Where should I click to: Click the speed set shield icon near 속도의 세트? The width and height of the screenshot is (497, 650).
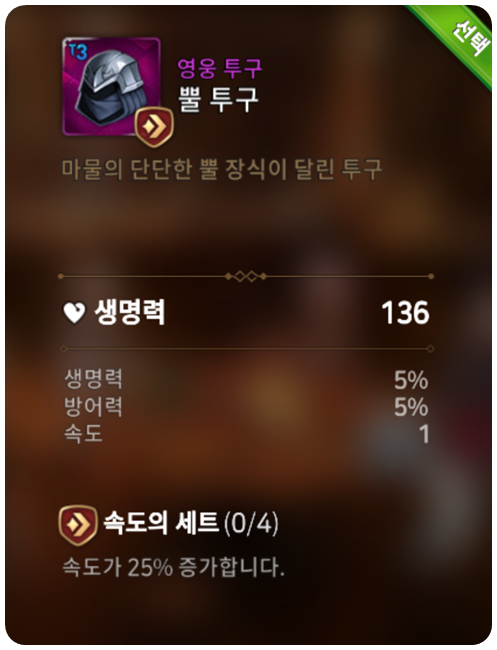coord(78,525)
